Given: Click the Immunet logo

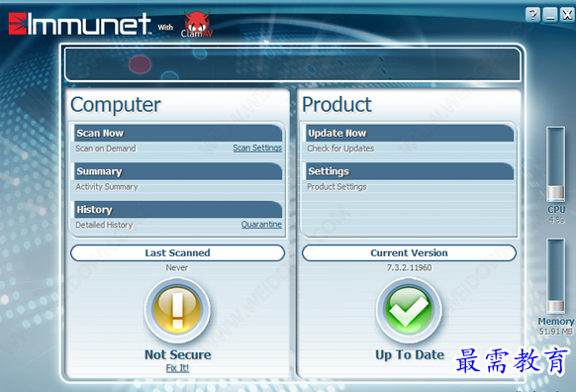Looking at the screenshot, I should click(80, 24).
